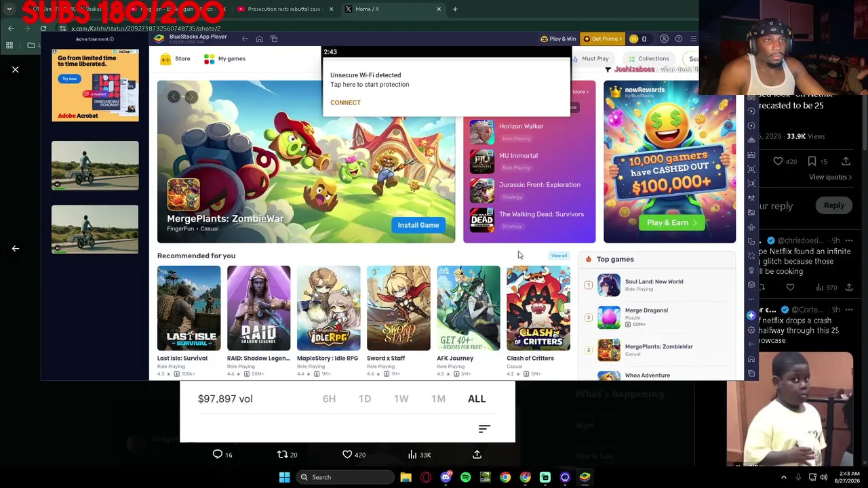Repost the tweet with 20 reposts
868x488 pixels.
(288, 455)
